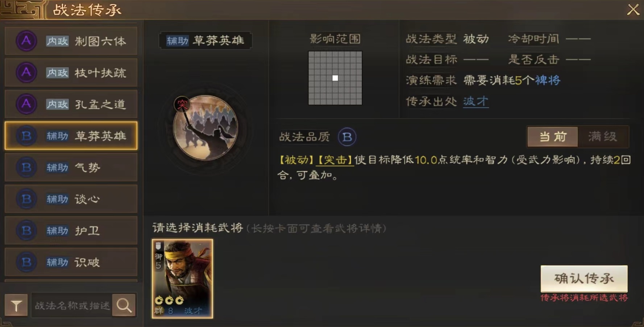Click the B badge next to 气势
The image size is (644, 327).
tap(26, 167)
